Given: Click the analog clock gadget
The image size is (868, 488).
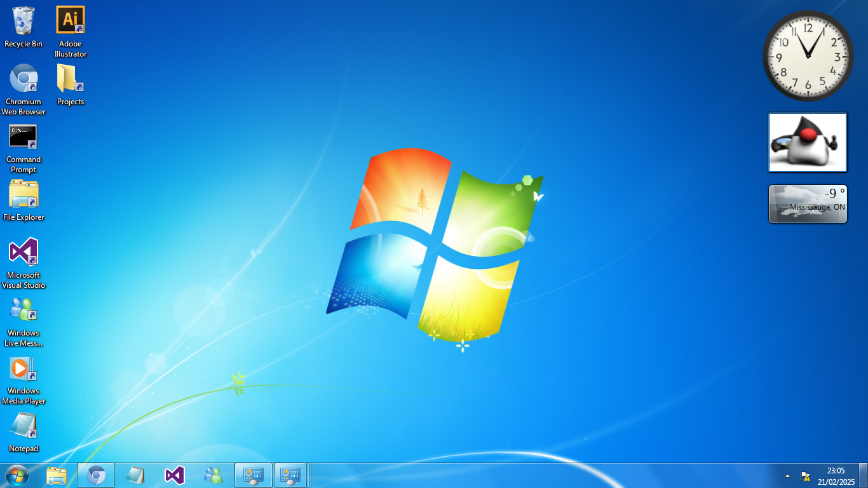Looking at the screenshot, I should (808, 56).
